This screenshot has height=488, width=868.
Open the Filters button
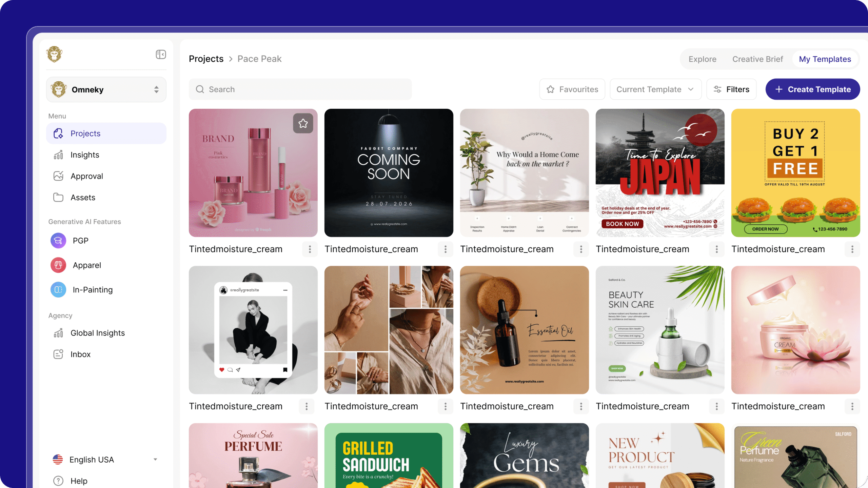731,89
